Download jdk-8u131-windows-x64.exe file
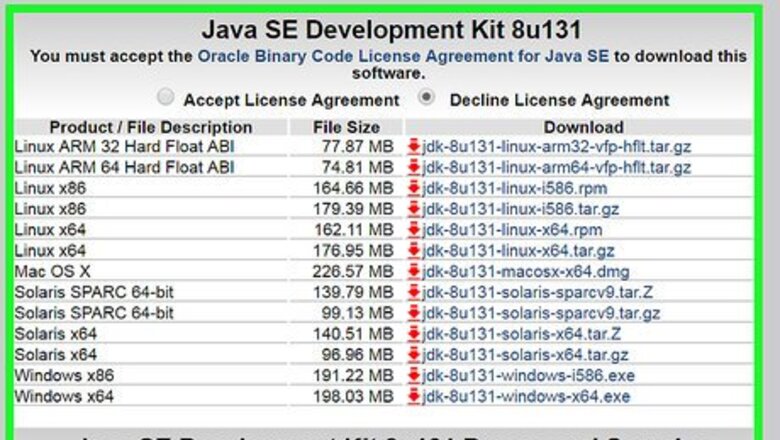The image size is (780, 440). 526,397
